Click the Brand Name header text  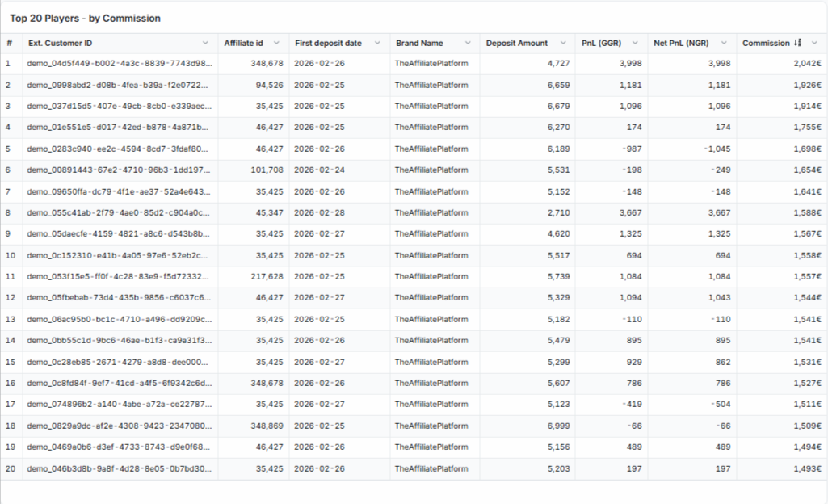pyautogui.click(x=419, y=43)
